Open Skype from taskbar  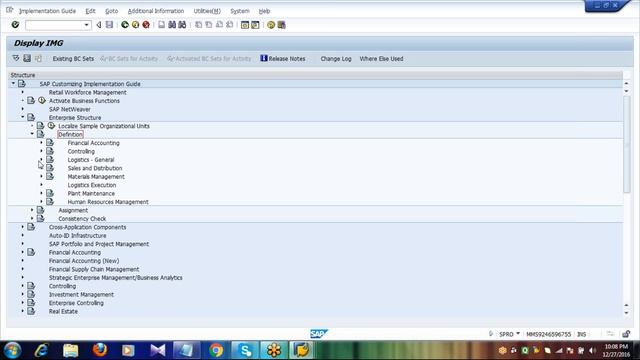[245, 350]
